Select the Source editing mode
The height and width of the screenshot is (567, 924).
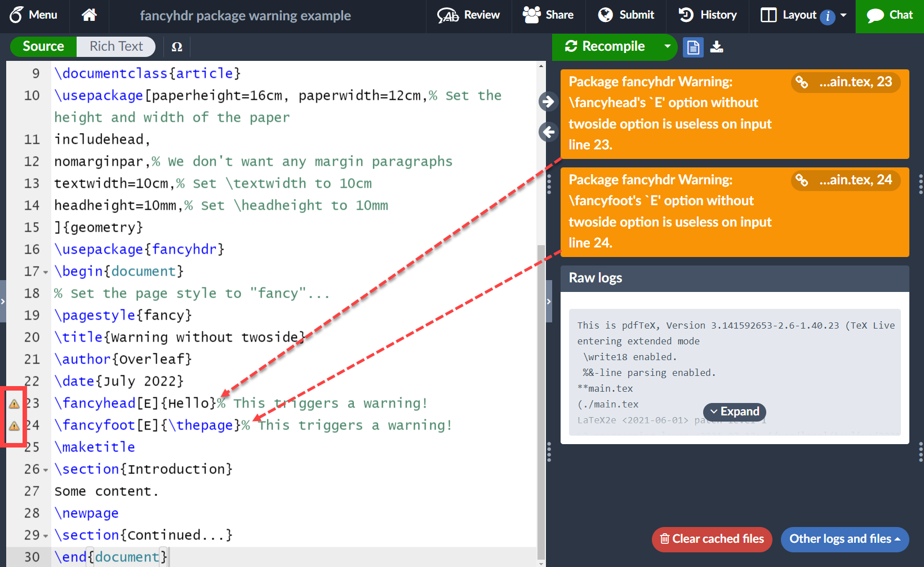(43, 47)
